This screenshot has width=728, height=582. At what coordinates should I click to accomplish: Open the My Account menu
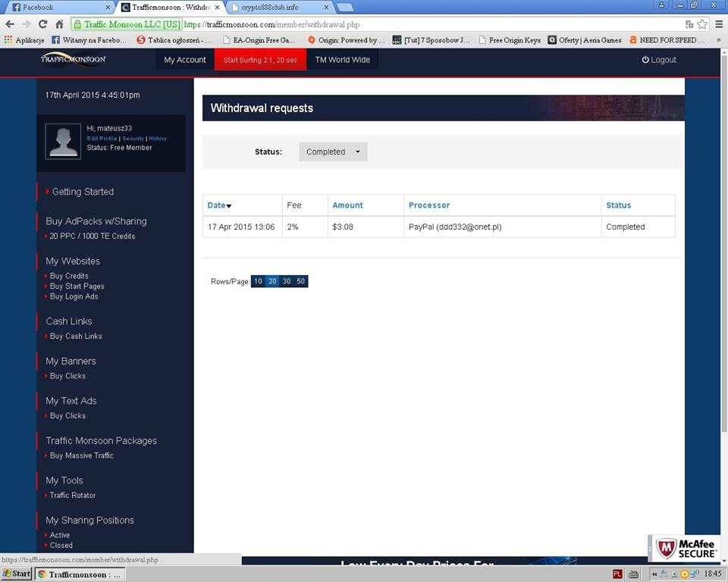point(185,60)
